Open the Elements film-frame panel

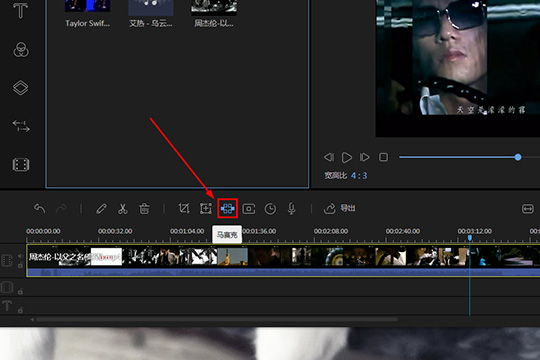[21, 165]
